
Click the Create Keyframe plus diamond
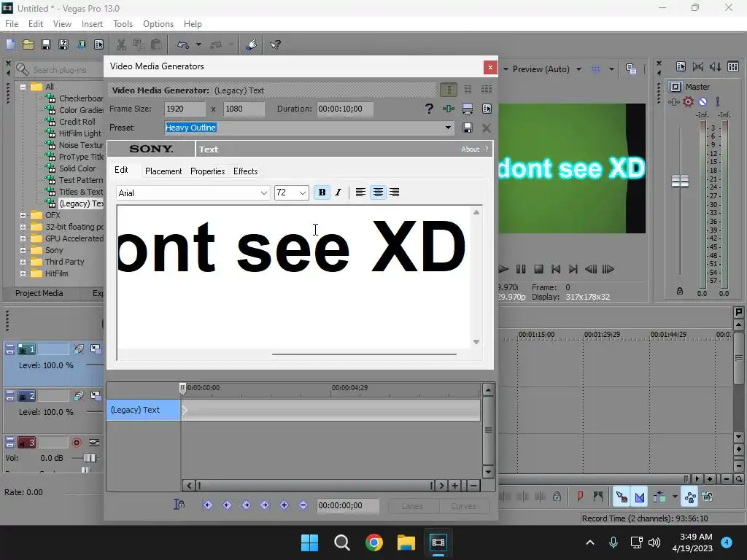tap(284, 505)
